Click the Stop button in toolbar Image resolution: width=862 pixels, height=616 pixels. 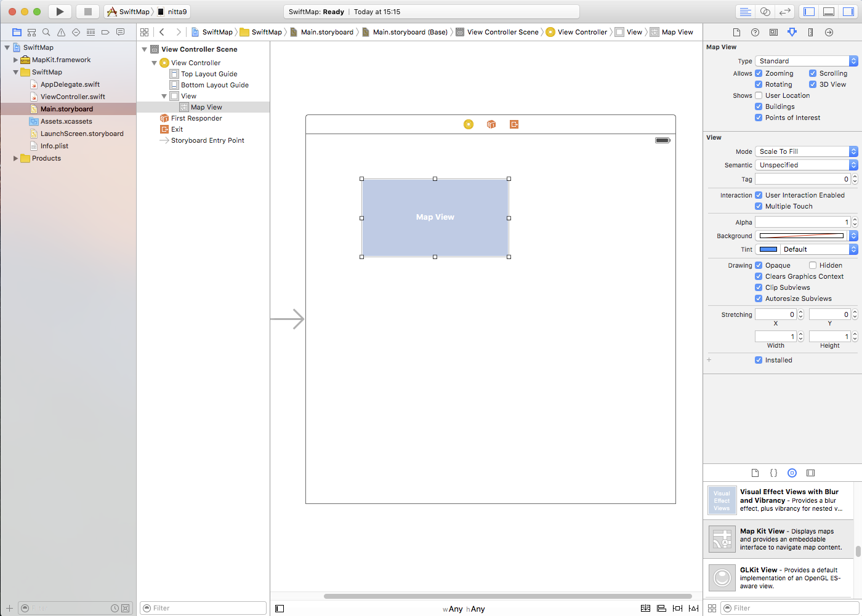tap(87, 12)
